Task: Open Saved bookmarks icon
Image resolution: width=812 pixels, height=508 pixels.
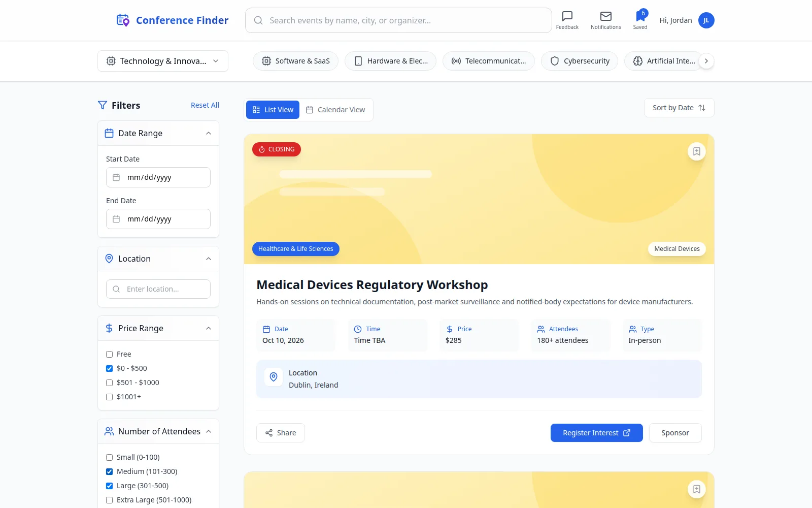Action: point(640,16)
